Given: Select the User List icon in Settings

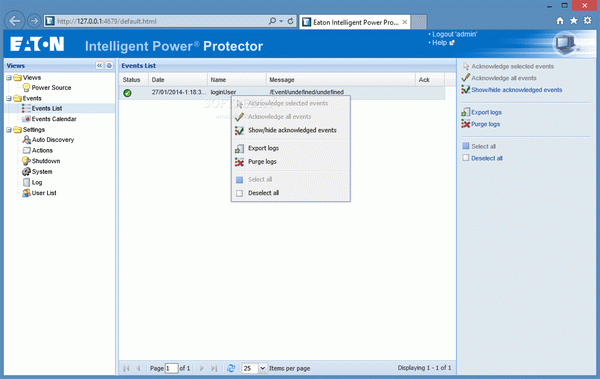Looking at the screenshot, I should pyautogui.click(x=26, y=193).
